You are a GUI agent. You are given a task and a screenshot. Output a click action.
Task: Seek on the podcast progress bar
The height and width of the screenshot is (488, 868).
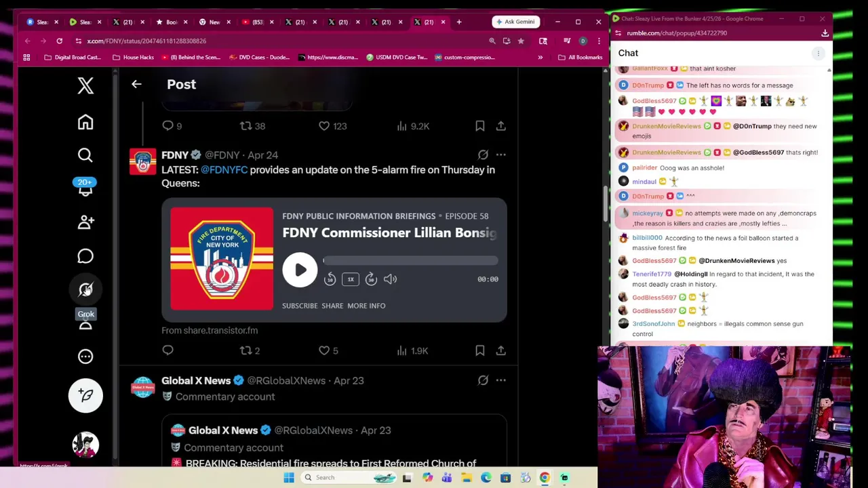point(411,260)
